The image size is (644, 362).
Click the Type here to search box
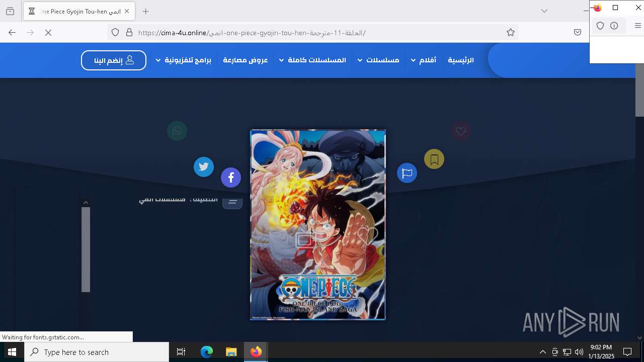point(97,352)
